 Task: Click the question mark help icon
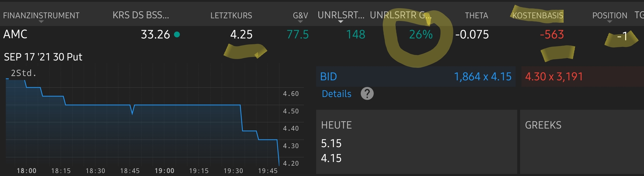coord(367,94)
